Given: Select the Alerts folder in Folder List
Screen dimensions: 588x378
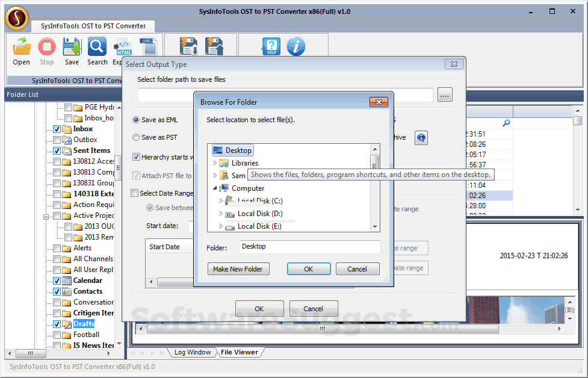Looking at the screenshot, I should 82,248.
